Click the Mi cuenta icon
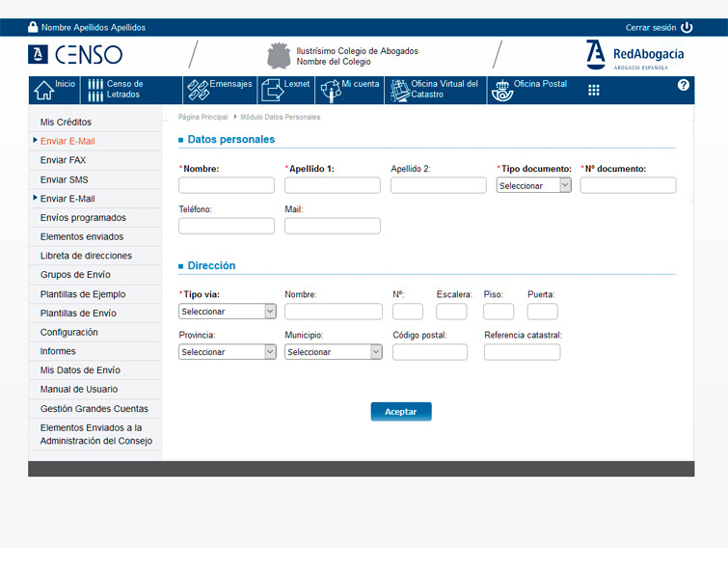Image resolution: width=728 pixels, height=573 pixels. 331,91
